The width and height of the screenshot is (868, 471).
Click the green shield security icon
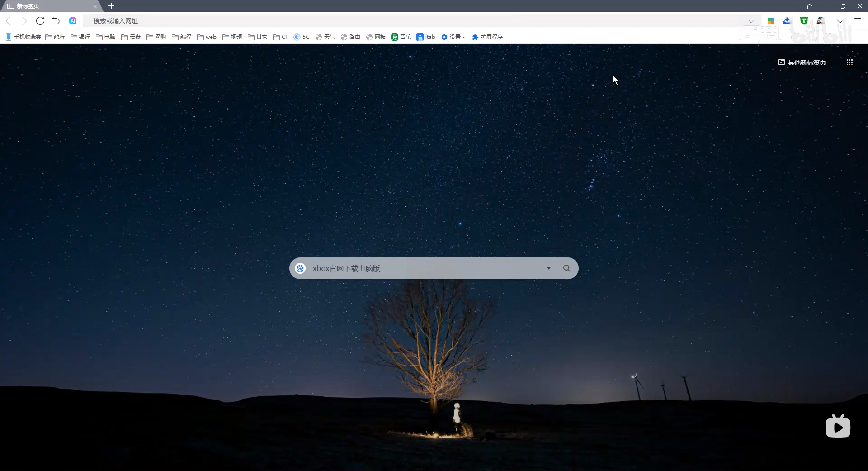(804, 21)
